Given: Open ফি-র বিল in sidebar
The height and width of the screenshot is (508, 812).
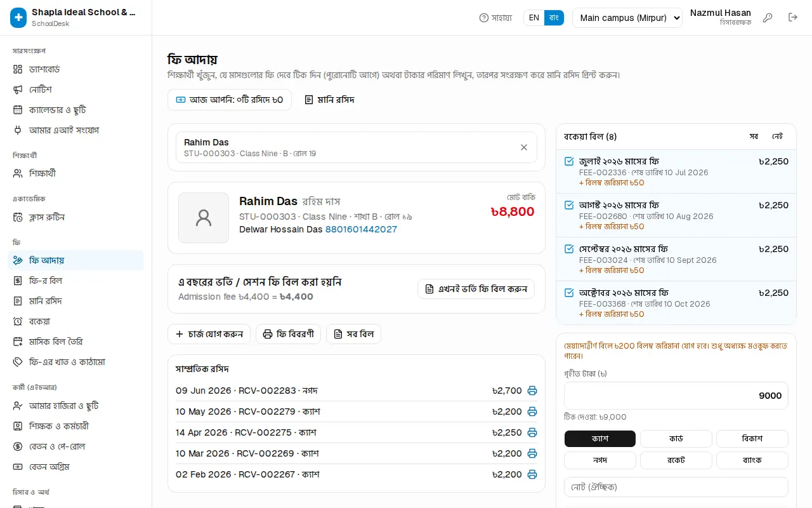Looking at the screenshot, I should (75, 281).
